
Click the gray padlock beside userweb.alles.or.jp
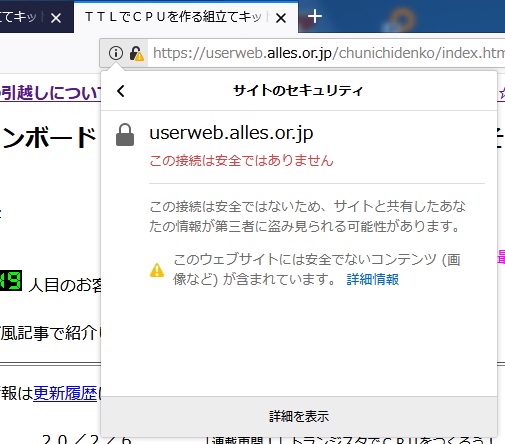pos(125,135)
